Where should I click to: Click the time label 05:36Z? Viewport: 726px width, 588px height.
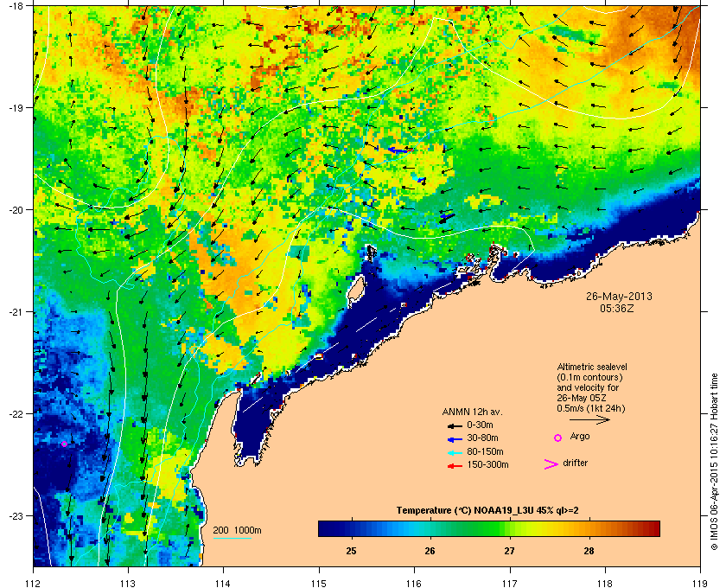[x=617, y=308]
